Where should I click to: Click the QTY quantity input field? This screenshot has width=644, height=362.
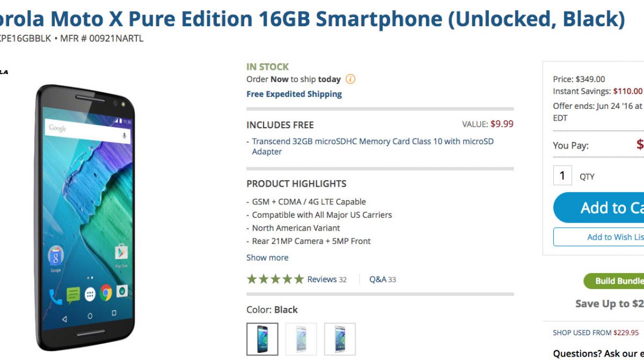pos(562,175)
